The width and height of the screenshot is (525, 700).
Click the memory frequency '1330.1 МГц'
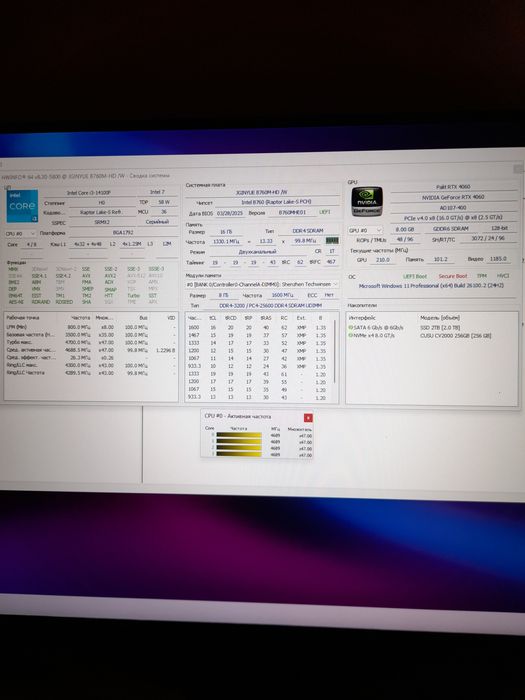[225, 242]
